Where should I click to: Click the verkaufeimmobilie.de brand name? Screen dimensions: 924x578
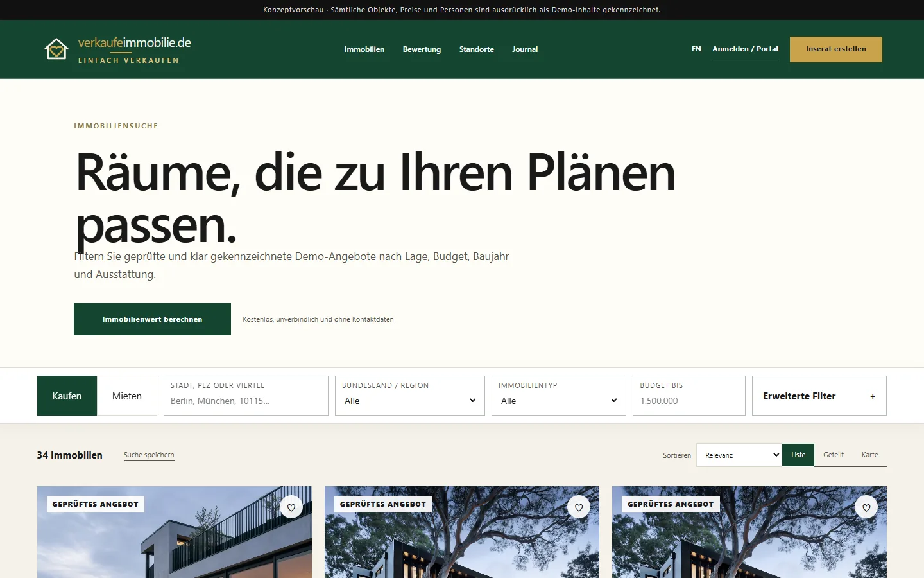tap(135, 43)
